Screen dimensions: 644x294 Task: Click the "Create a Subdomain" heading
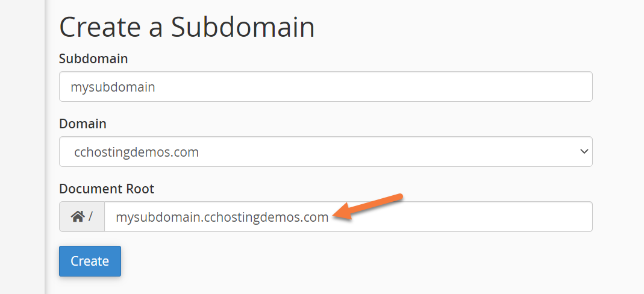(x=187, y=27)
